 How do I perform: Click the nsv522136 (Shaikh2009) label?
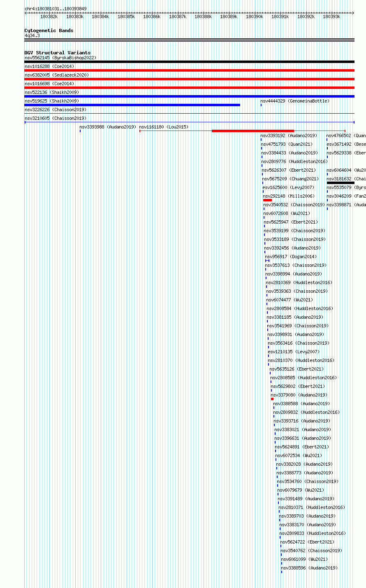[x=52, y=93]
